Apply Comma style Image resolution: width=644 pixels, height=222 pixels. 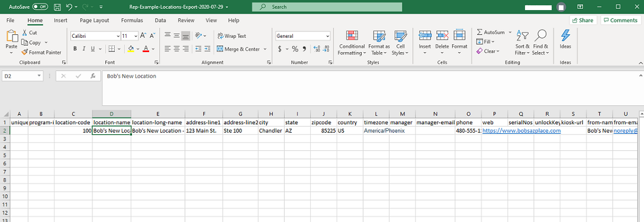pyautogui.click(x=304, y=49)
